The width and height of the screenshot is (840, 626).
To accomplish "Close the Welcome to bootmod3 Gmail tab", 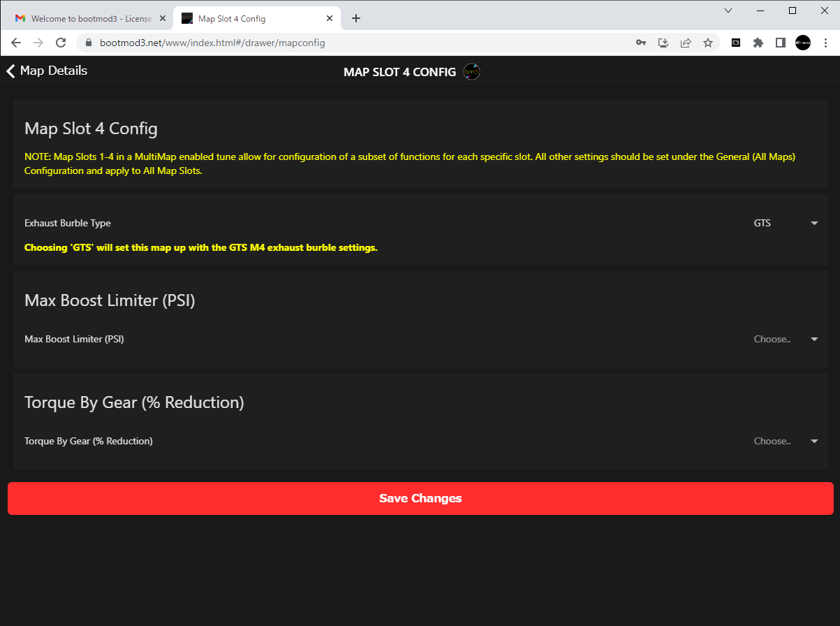I will click(x=163, y=18).
